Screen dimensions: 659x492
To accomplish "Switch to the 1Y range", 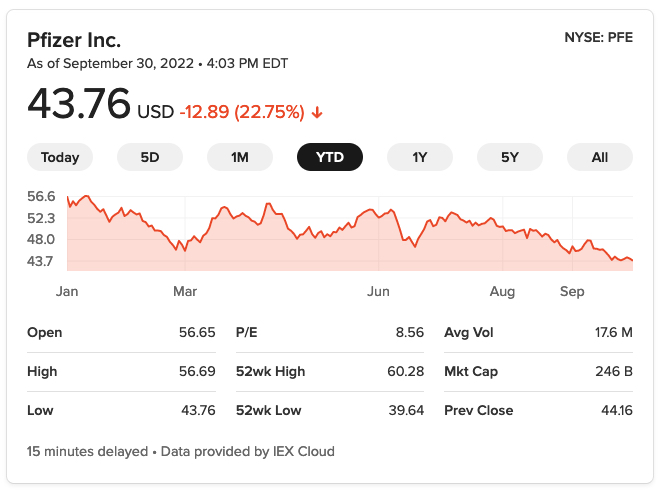I will pos(420,157).
